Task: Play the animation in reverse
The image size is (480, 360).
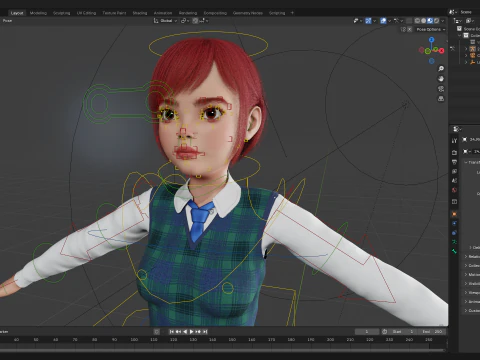Action: [185, 332]
